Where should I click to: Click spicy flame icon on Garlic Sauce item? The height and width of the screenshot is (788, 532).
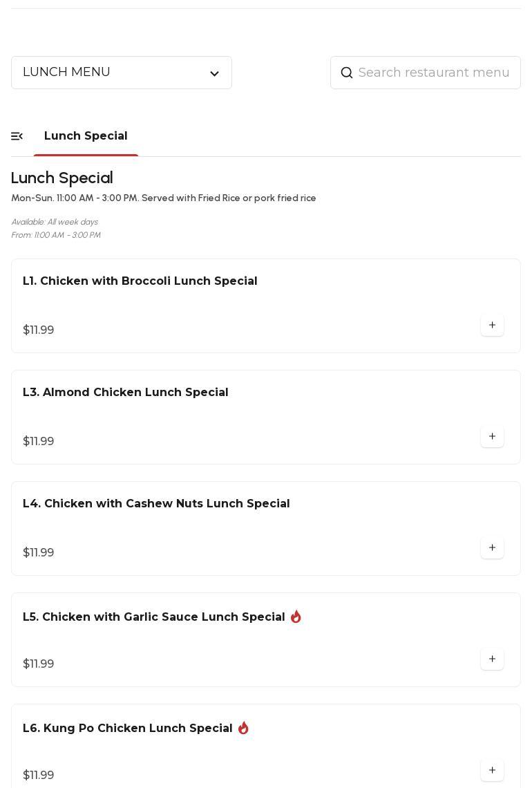click(296, 617)
